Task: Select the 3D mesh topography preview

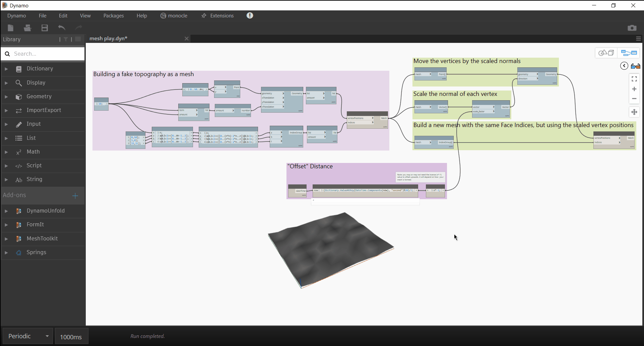Action: [x=331, y=249]
